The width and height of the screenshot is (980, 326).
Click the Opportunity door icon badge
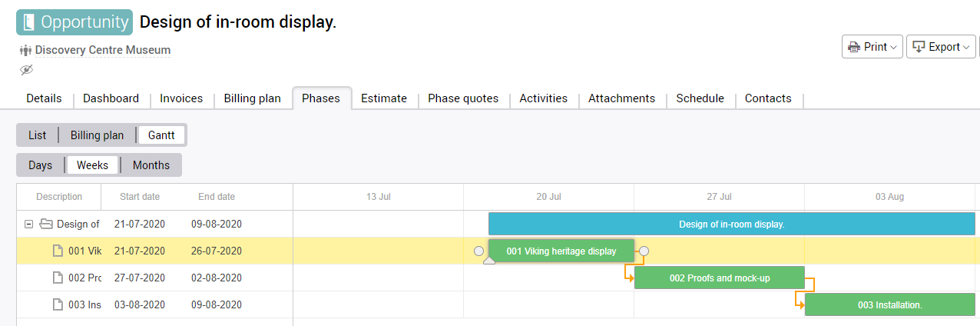pyautogui.click(x=29, y=22)
